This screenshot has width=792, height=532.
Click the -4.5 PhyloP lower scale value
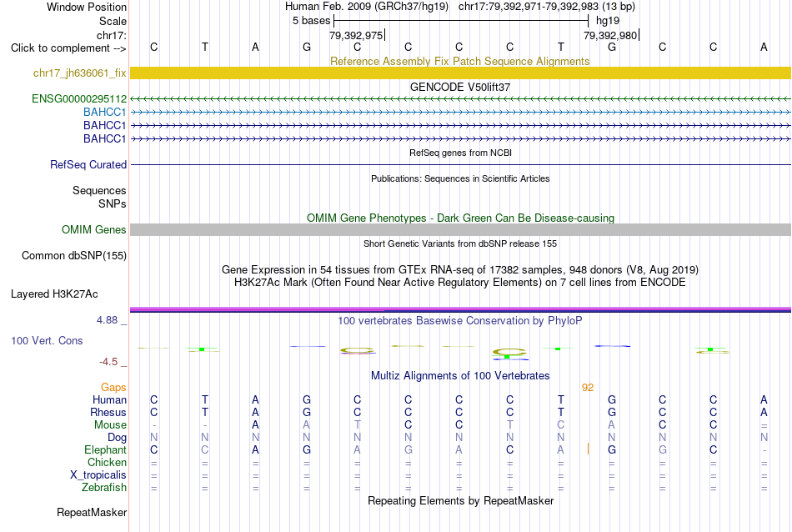tap(108, 362)
